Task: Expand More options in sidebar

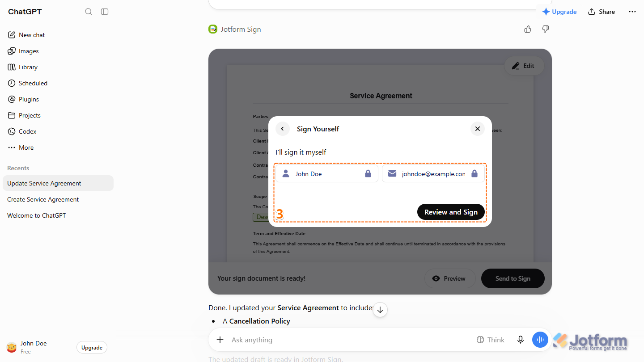Action: [58, 147]
